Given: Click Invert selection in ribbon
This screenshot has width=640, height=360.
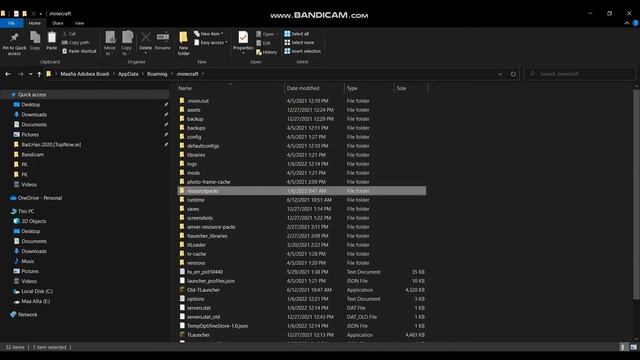Looking at the screenshot, I should point(302,51).
